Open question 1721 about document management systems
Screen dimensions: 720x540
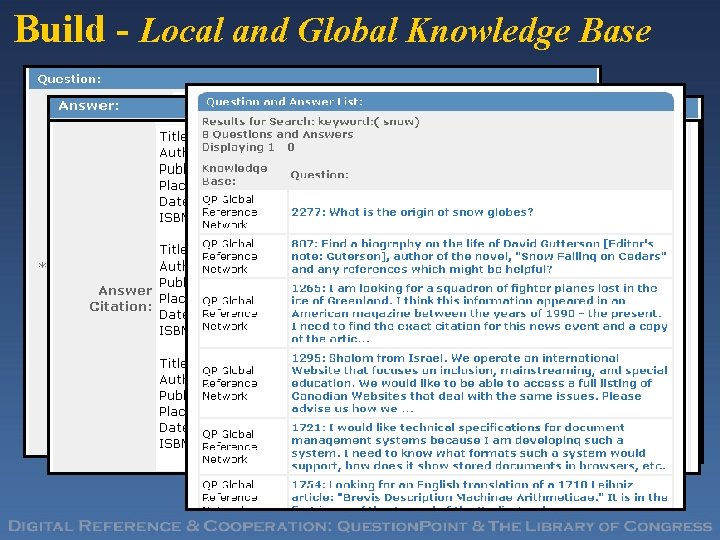(x=478, y=446)
